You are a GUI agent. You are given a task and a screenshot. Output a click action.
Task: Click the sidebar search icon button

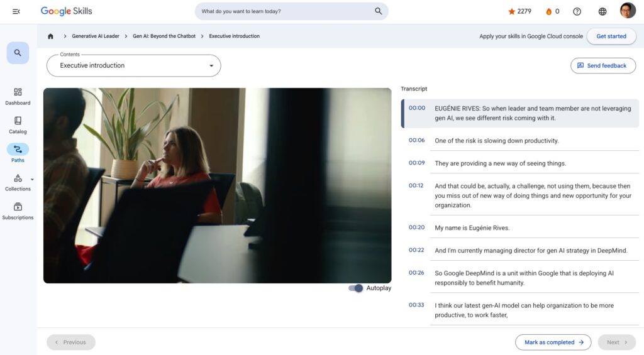18,53
